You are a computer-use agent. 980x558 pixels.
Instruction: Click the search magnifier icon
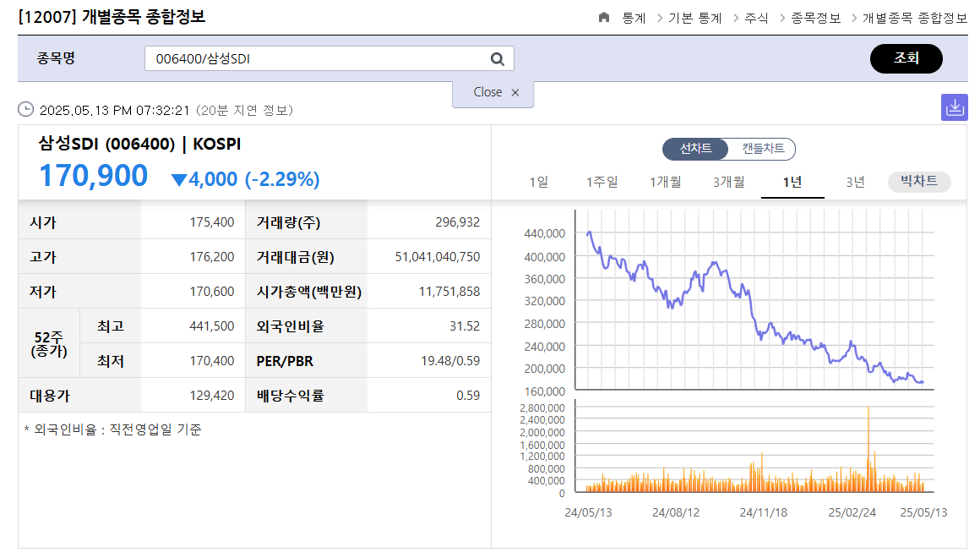[498, 58]
